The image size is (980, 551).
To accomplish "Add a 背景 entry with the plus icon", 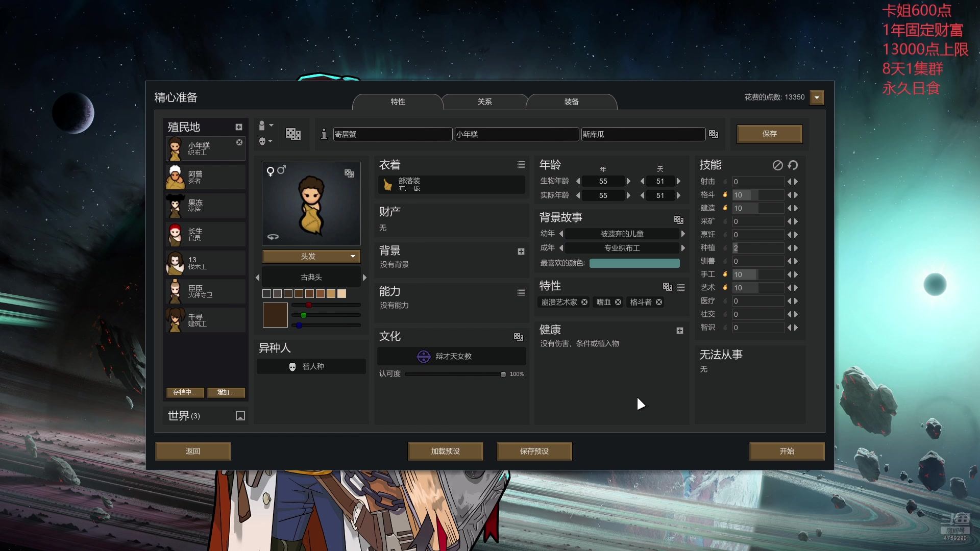I will pyautogui.click(x=521, y=252).
